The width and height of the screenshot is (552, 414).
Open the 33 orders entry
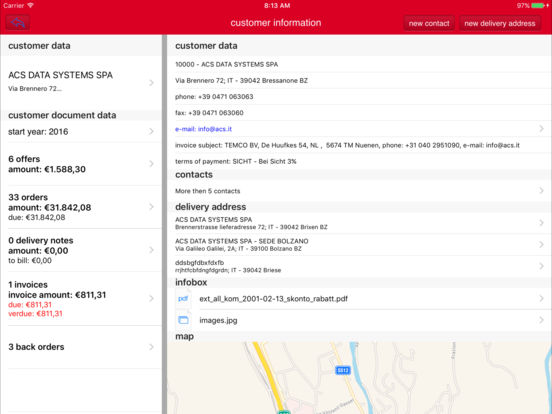coord(81,207)
